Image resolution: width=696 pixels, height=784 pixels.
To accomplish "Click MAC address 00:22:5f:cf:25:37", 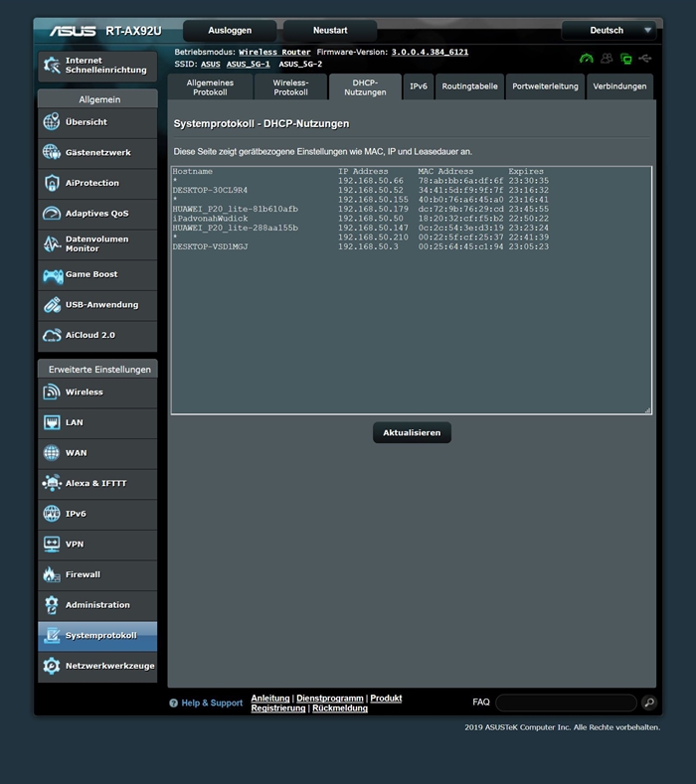I will (460, 237).
